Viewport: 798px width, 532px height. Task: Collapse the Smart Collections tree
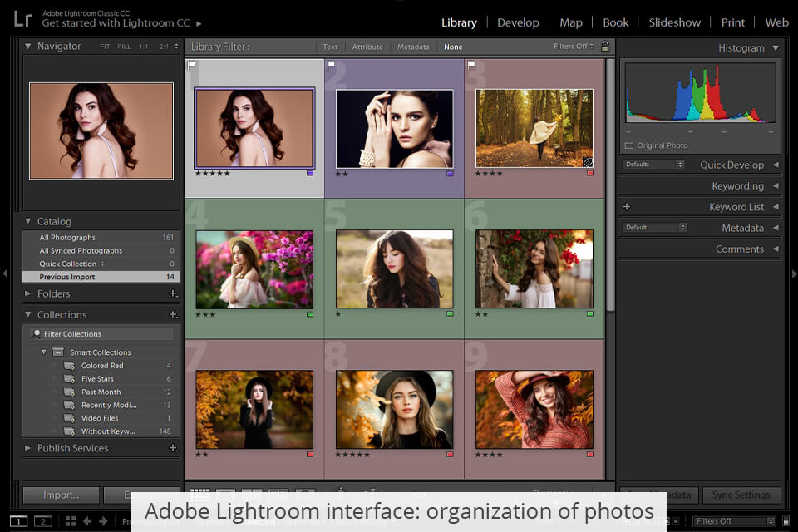point(44,352)
